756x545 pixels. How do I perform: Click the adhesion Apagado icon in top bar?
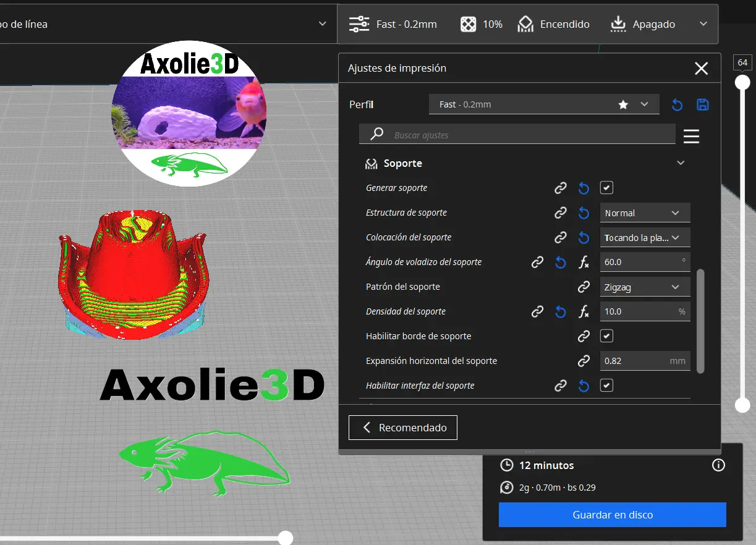[x=618, y=24]
